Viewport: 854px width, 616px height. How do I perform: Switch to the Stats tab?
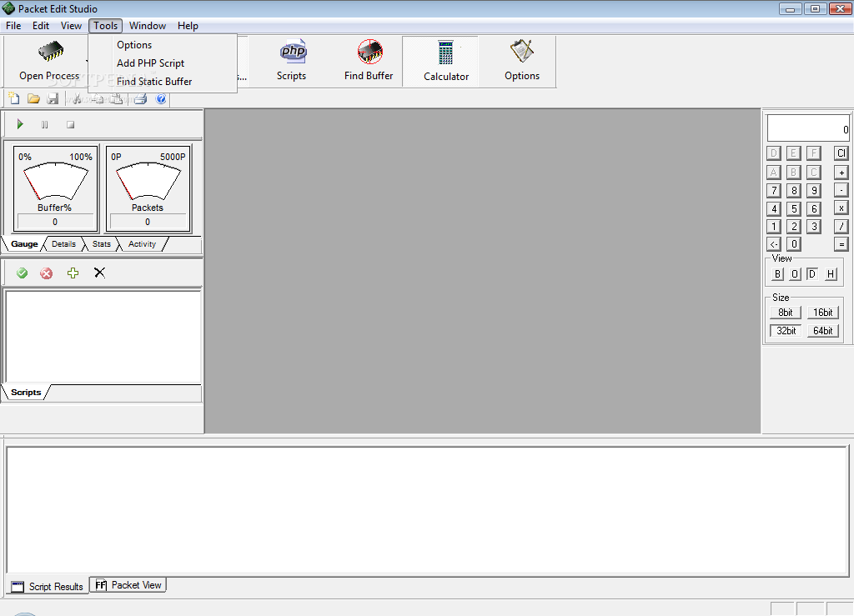101,243
